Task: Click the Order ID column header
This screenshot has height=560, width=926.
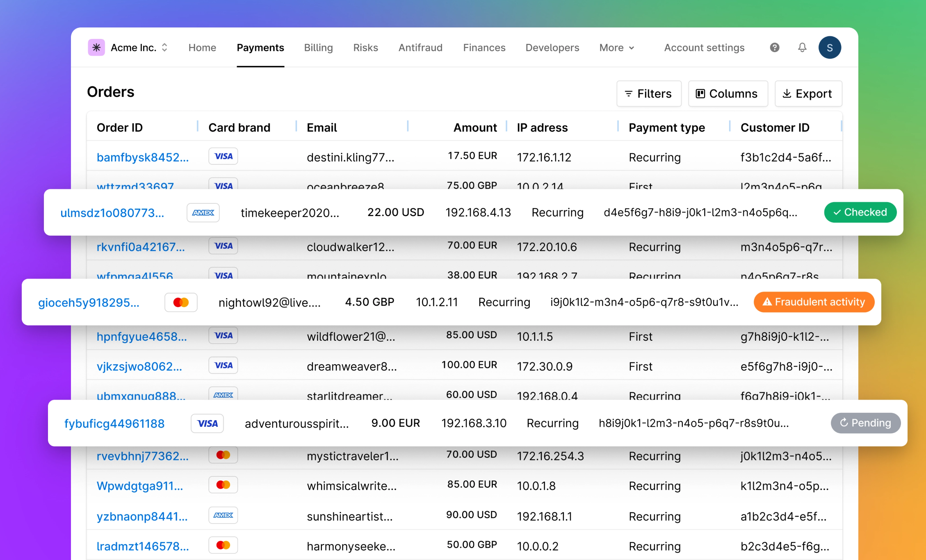Action: (120, 127)
